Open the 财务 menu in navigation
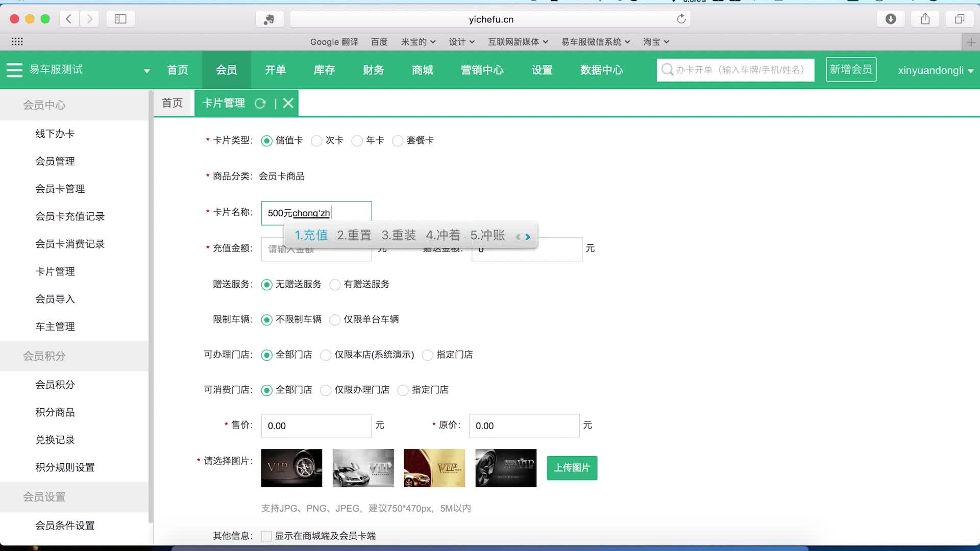This screenshot has width=980, height=551. tap(373, 70)
